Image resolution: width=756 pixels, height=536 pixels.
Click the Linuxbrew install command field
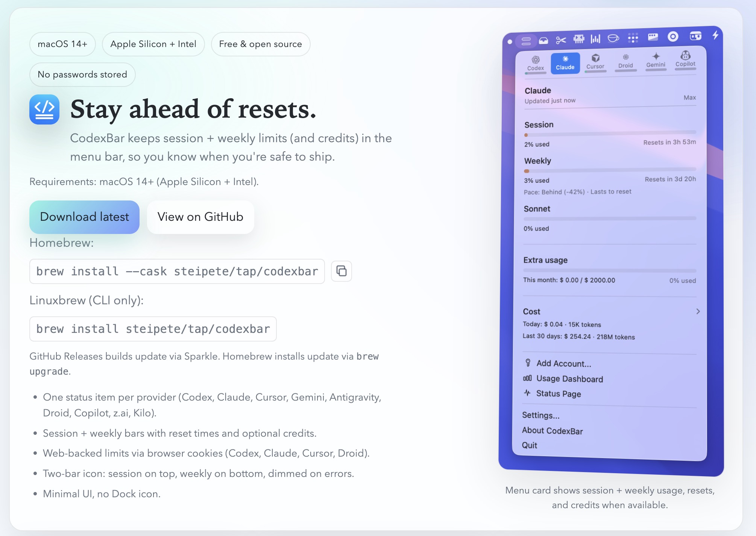point(153,329)
